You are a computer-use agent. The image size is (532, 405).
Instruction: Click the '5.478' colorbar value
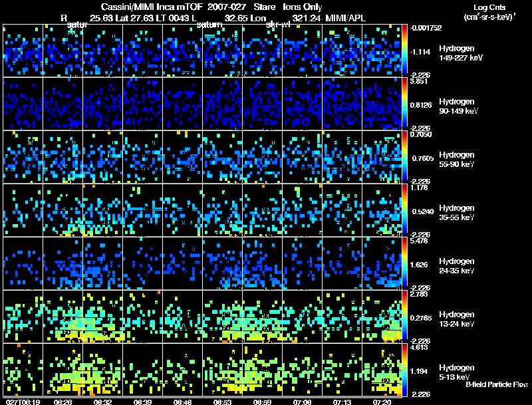(x=419, y=241)
